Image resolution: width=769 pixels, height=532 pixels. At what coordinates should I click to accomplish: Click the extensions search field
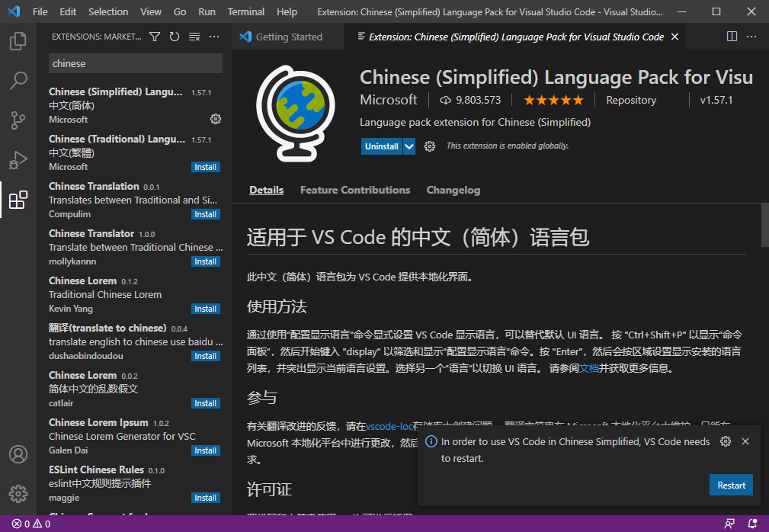[136, 64]
